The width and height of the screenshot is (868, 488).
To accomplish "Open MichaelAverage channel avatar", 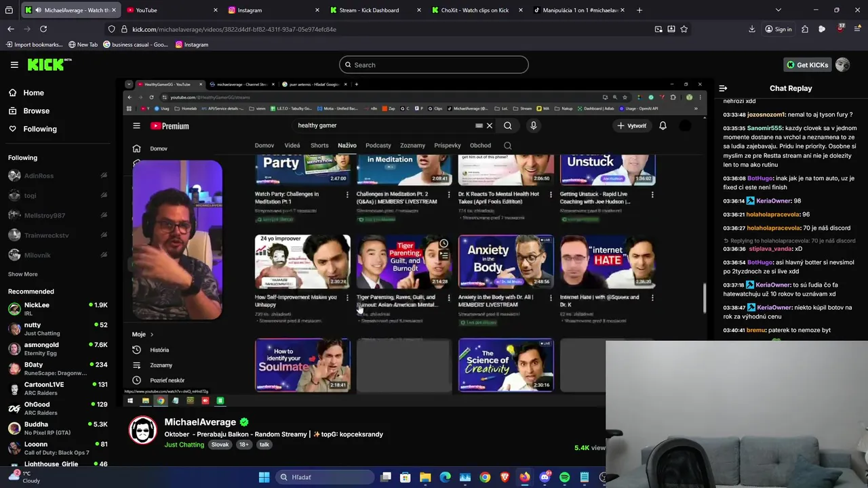I will pyautogui.click(x=143, y=432).
